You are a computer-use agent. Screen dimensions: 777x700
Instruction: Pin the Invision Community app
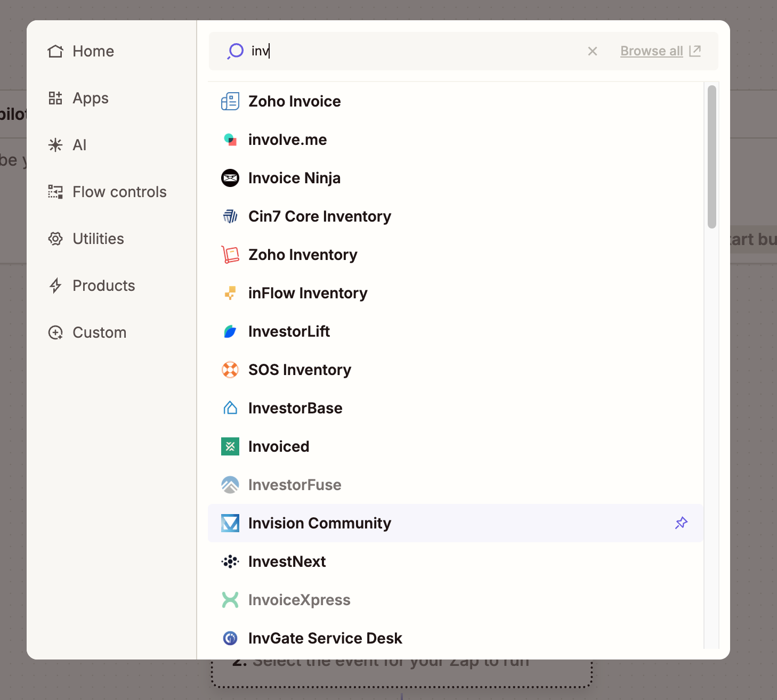click(x=681, y=523)
